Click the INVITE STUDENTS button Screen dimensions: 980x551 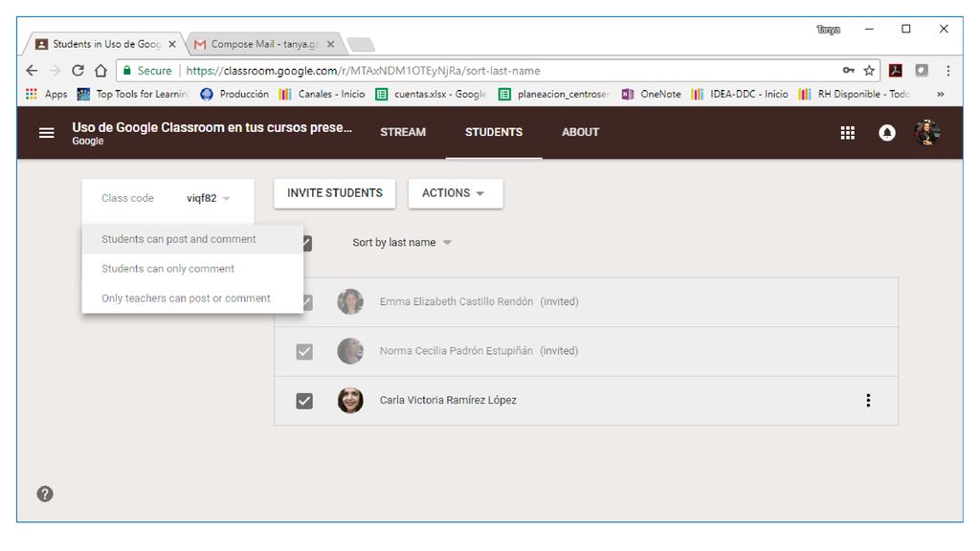click(334, 193)
